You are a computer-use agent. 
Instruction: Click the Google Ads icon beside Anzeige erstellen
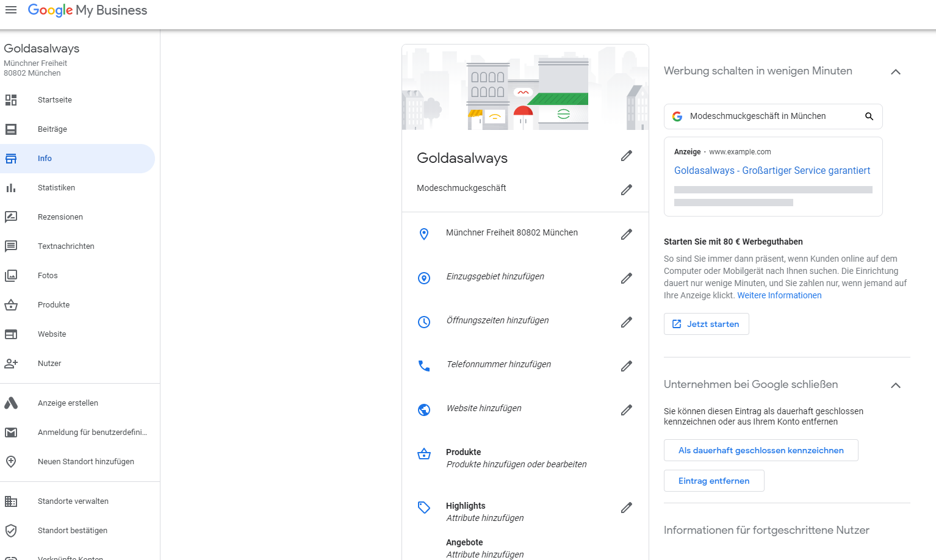click(x=11, y=403)
